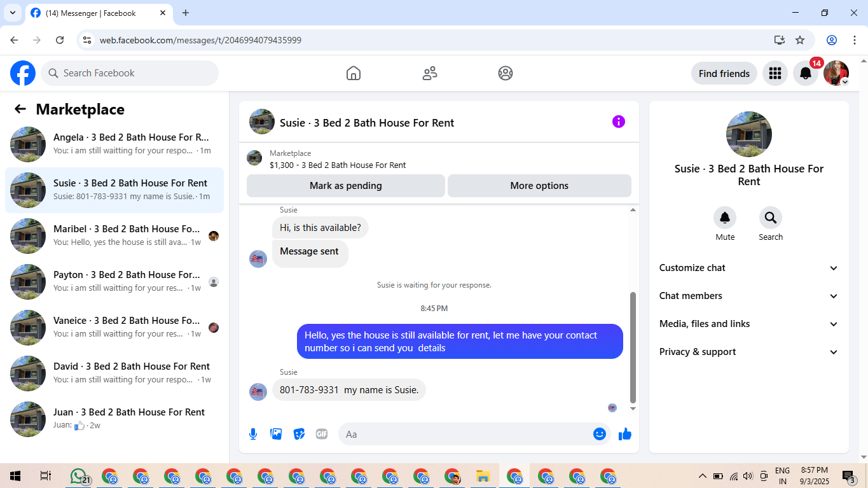Viewport: 868px width, 488px height.
Task: Attach a photo using the image icon
Action: [x=276, y=434]
